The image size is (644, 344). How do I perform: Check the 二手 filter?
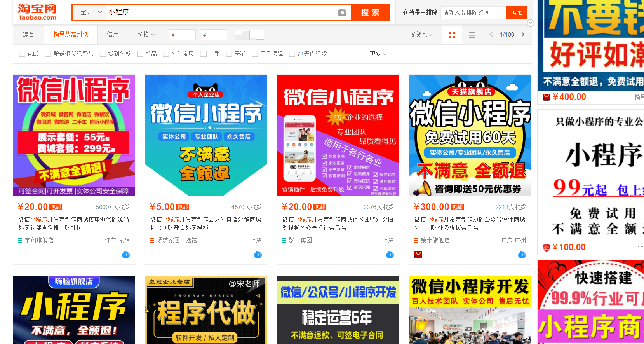[203, 54]
